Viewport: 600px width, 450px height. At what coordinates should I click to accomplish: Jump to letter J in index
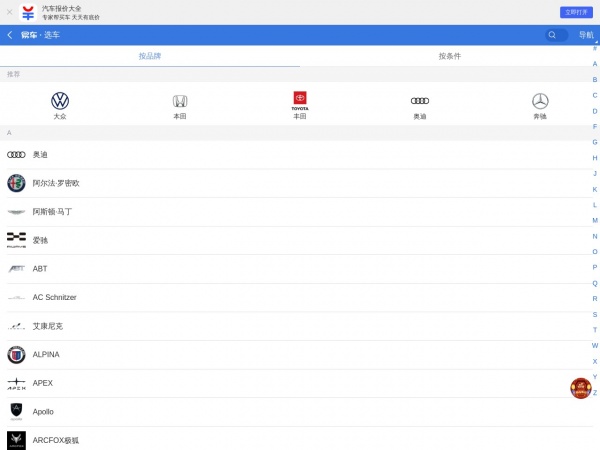pos(595,174)
